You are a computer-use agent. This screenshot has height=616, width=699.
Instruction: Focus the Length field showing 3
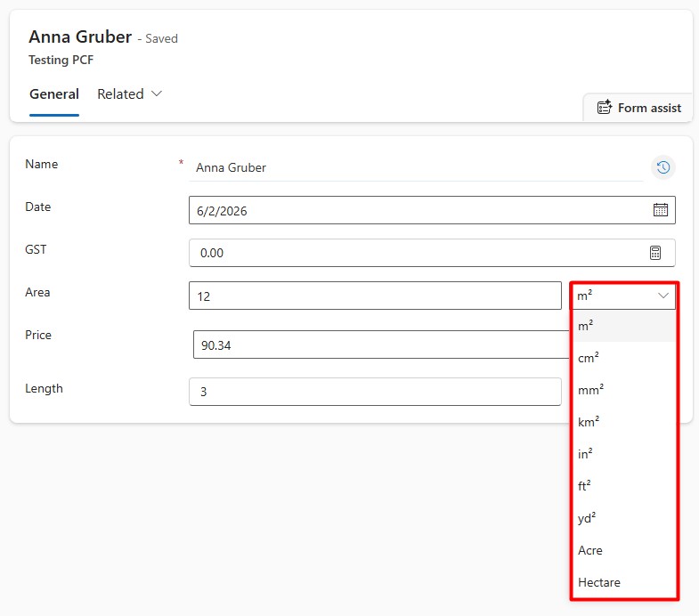(x=375, y=392)
